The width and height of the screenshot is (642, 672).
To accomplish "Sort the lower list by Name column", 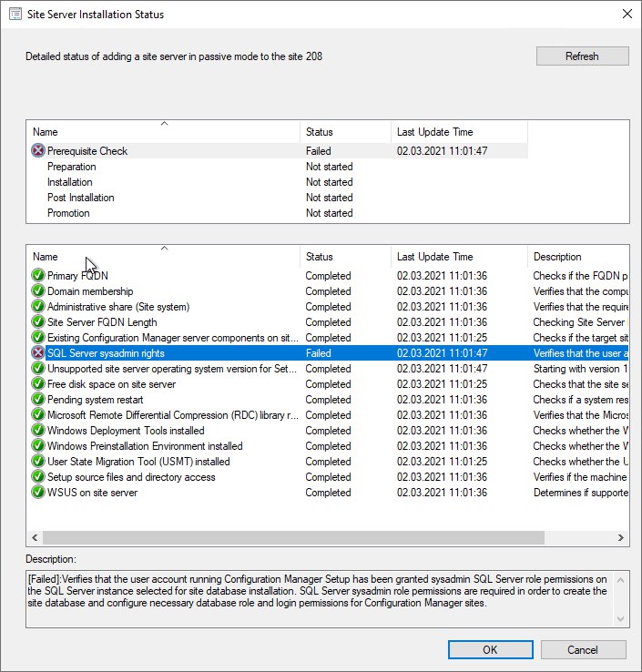I will (163, 256).
